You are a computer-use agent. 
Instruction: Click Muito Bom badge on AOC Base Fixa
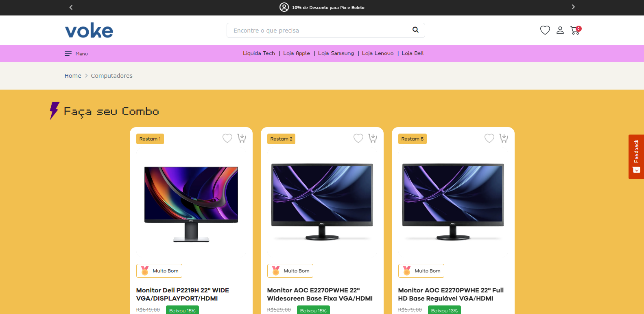point(290,271)
